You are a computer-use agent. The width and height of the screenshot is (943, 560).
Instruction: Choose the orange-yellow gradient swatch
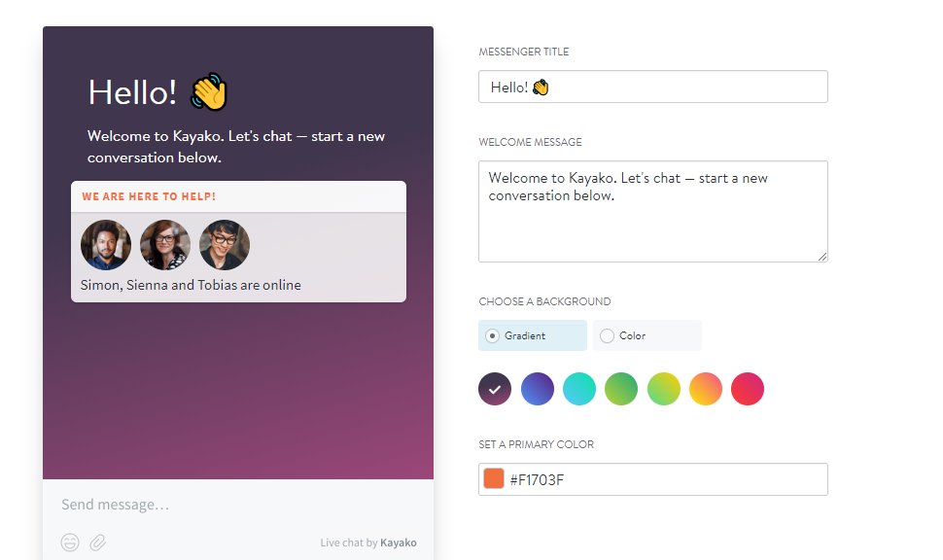click(x=706, y=389)
